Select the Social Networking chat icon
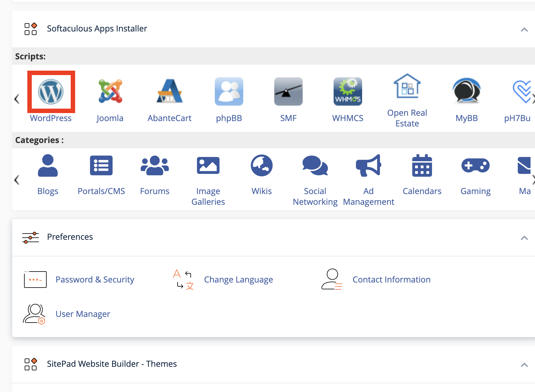Screen dimensions: 535x392 tap(315, 165)
